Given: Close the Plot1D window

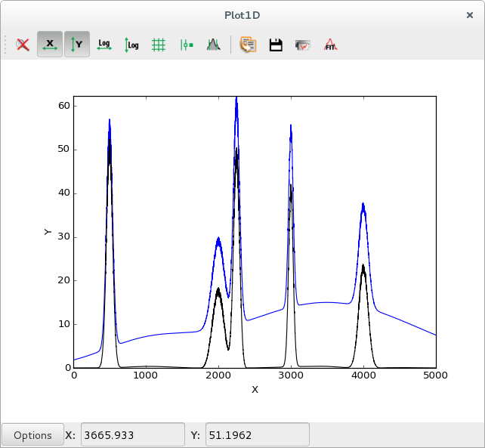Looking at the screenshot, I should 470,14.
